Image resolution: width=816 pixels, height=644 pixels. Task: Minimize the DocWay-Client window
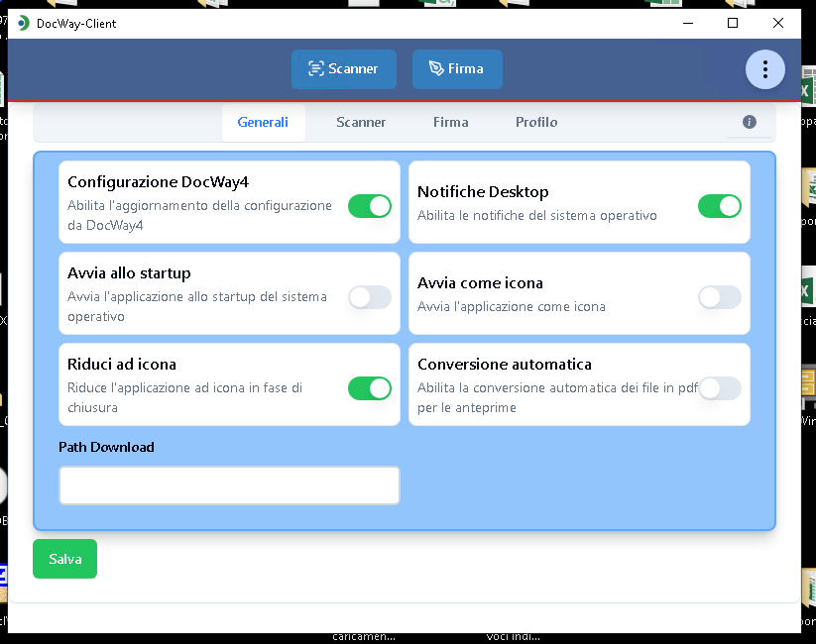pos(687,23)
